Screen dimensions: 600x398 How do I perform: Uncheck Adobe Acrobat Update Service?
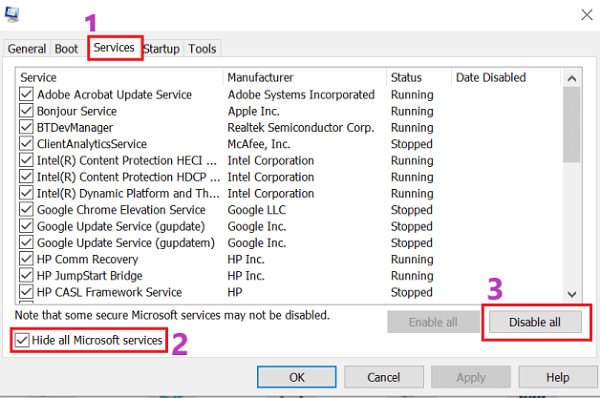(26, 94)
